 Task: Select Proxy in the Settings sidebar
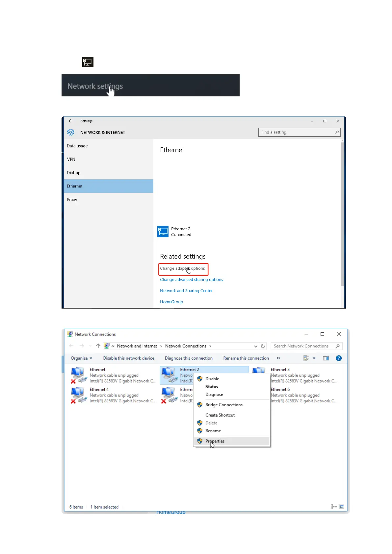(x=109, y=199)
